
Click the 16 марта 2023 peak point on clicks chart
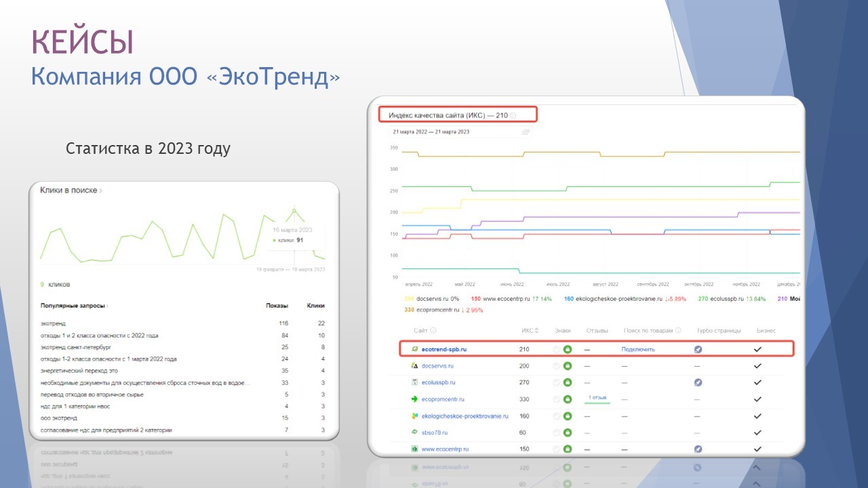(x=294, y=210)
